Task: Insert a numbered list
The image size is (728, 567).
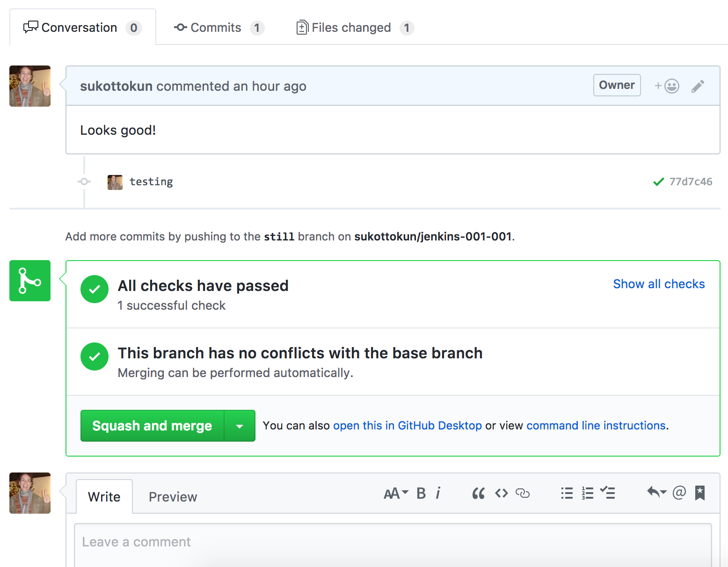Action: tap(587, 493)
